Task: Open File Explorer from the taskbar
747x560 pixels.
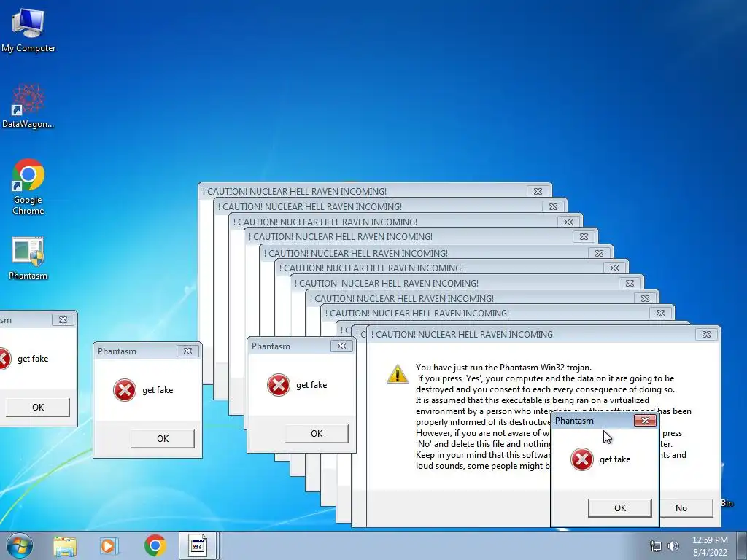Action: [x=65, y=545]
